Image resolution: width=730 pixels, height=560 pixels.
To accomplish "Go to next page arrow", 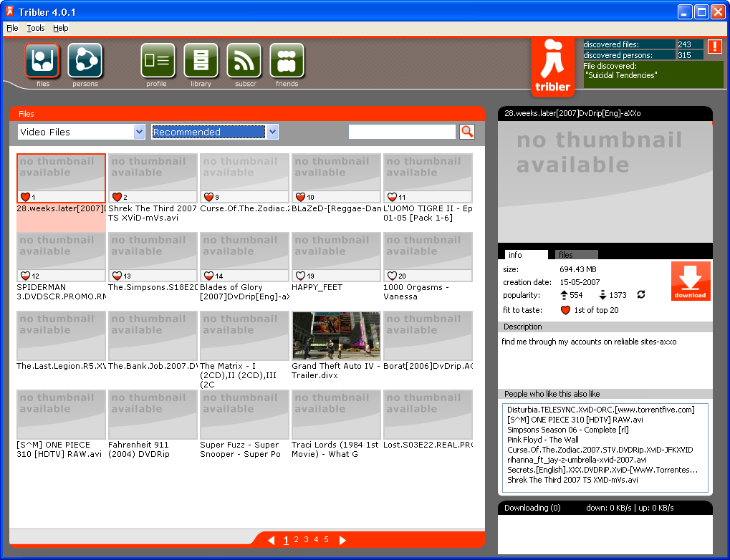I will point(342,540).
